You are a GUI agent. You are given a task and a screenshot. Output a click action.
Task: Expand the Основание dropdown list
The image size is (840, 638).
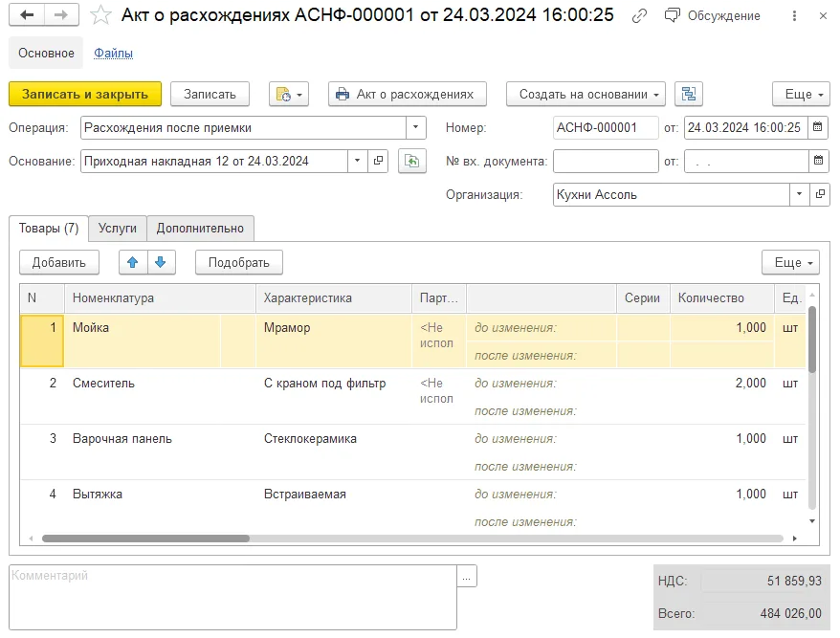point(357,161)
